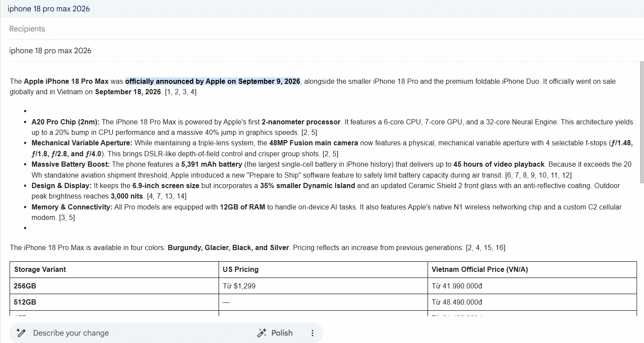Click the compose window title bar text
The width and height of the screenshot is (644, 343).
(x=49, y=9)
